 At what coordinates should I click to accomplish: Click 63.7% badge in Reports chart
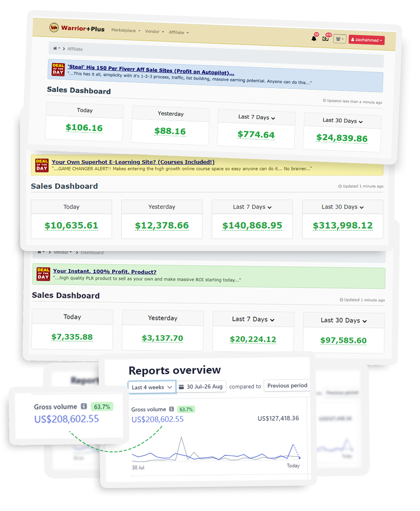click(186, 409)
